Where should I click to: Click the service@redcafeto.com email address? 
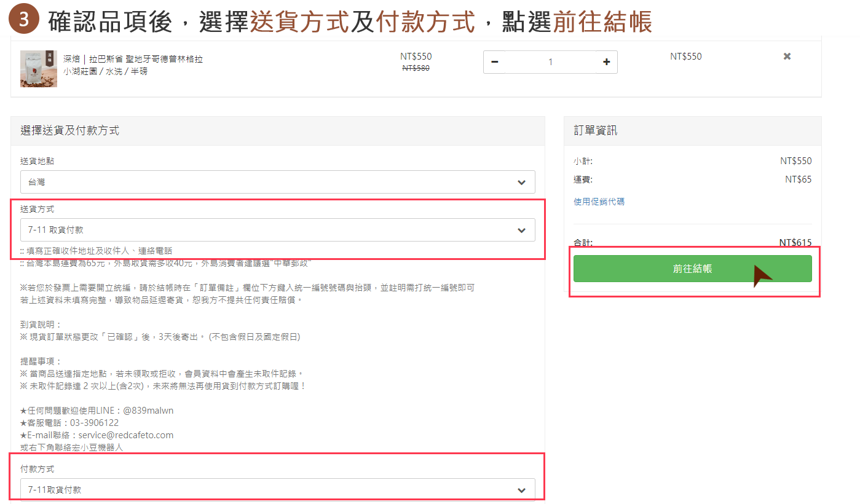click(125, 435)
